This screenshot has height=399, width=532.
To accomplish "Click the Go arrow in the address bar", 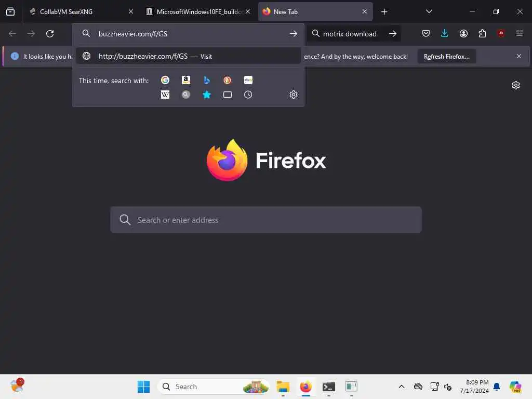I will [294, 34].
